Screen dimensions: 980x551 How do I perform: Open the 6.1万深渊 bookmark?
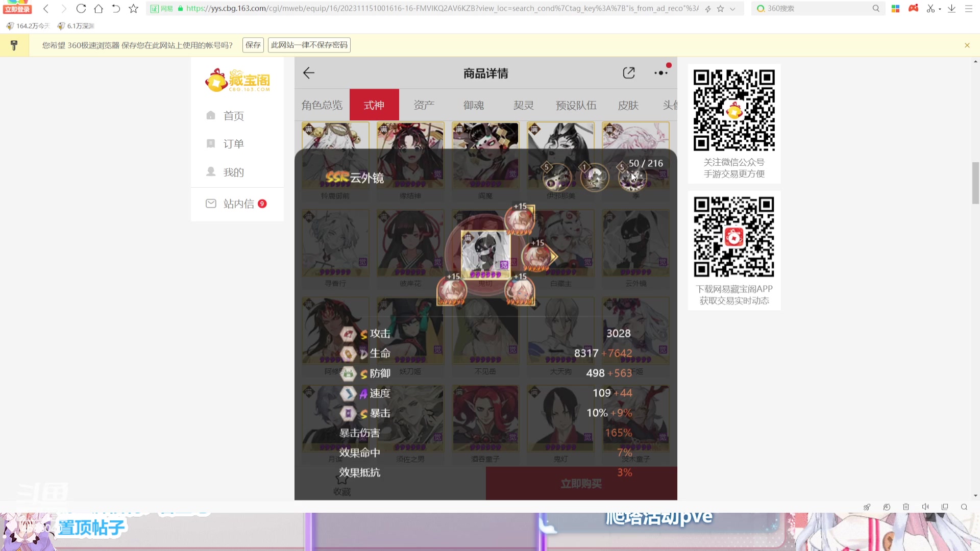click(76, 26)
